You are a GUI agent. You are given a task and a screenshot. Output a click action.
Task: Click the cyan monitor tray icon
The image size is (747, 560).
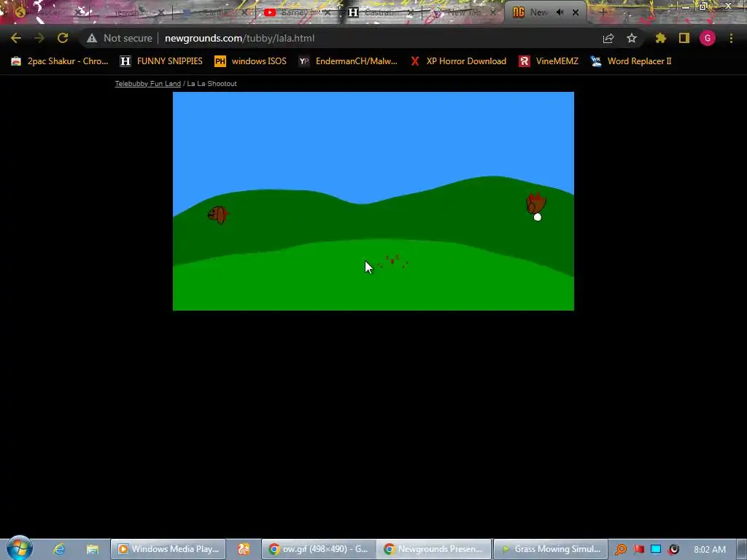click(x=656, y=550)
